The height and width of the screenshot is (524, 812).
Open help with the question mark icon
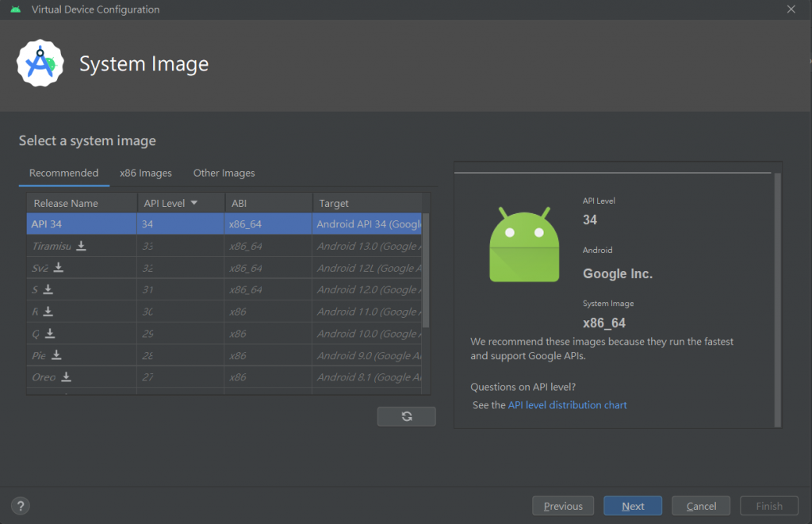pyautogui.click(x=21, y=506)
